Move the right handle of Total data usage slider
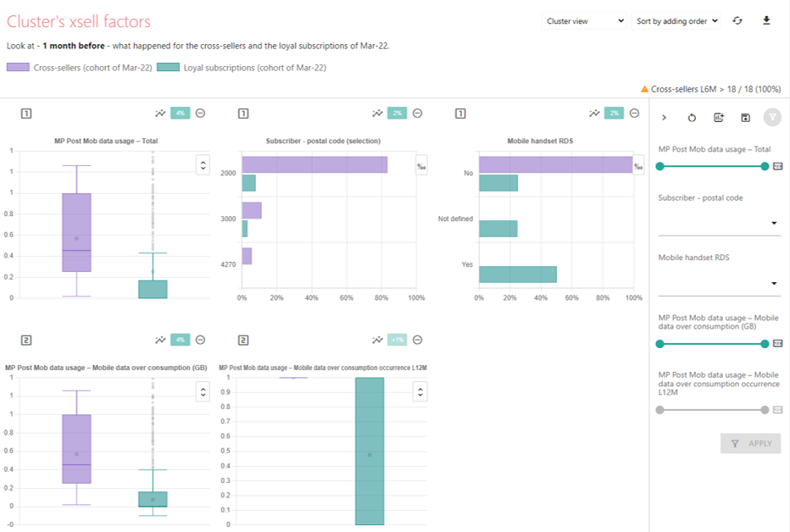 (765, 167)
